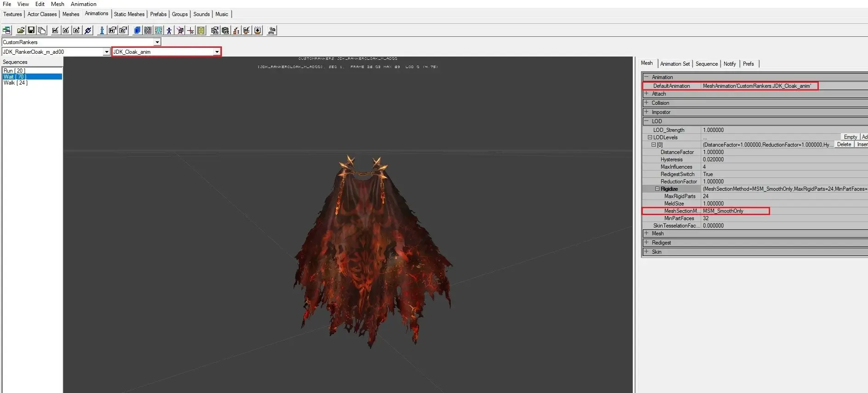Open the CustomRankers package dropdown
Screen dimensions: 868x393
157,42
